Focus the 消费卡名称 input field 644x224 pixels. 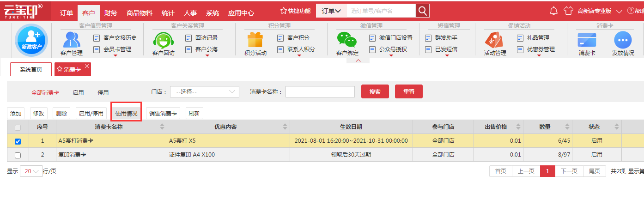pos(320,92)
